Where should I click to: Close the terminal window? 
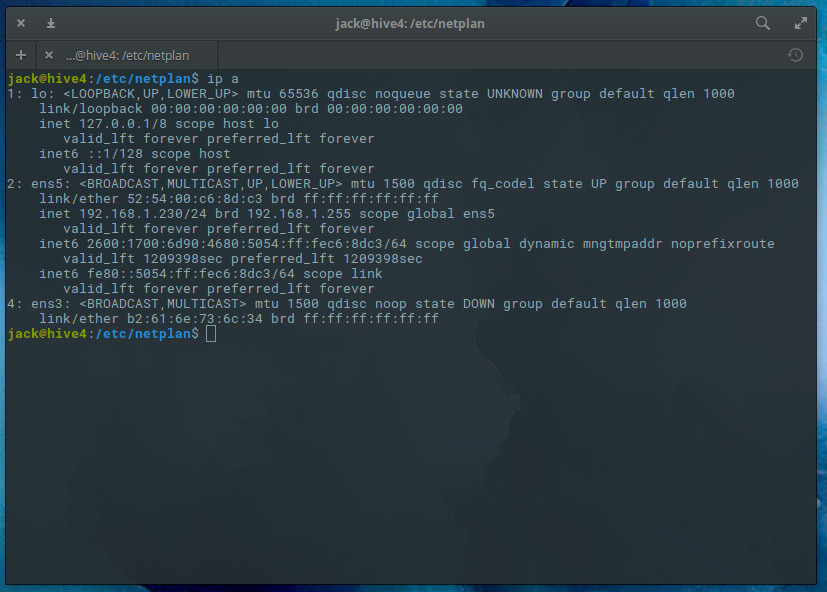pyautogui.click(x=21, y=23)
